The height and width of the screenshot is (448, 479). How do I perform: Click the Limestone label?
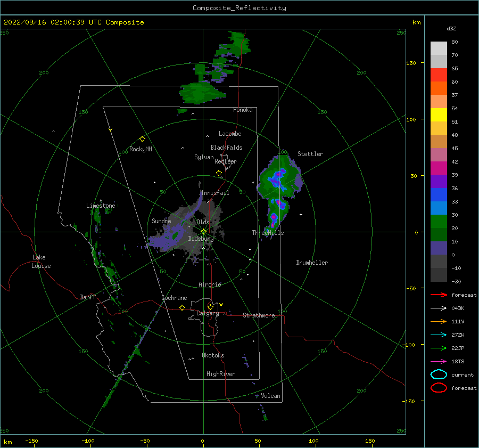pos(101,206)
